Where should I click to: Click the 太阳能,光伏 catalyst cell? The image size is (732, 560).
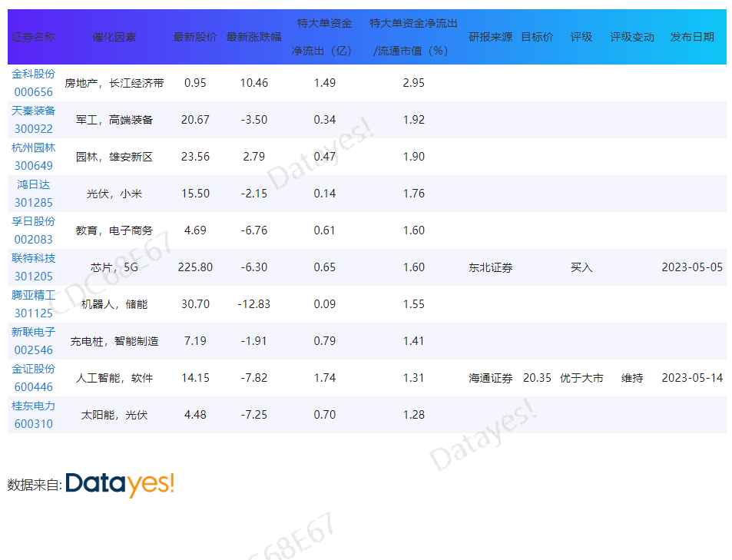(114, 416)
